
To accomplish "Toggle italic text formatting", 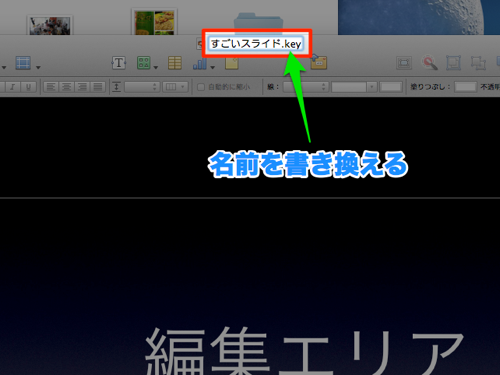I will click(12, 87).
